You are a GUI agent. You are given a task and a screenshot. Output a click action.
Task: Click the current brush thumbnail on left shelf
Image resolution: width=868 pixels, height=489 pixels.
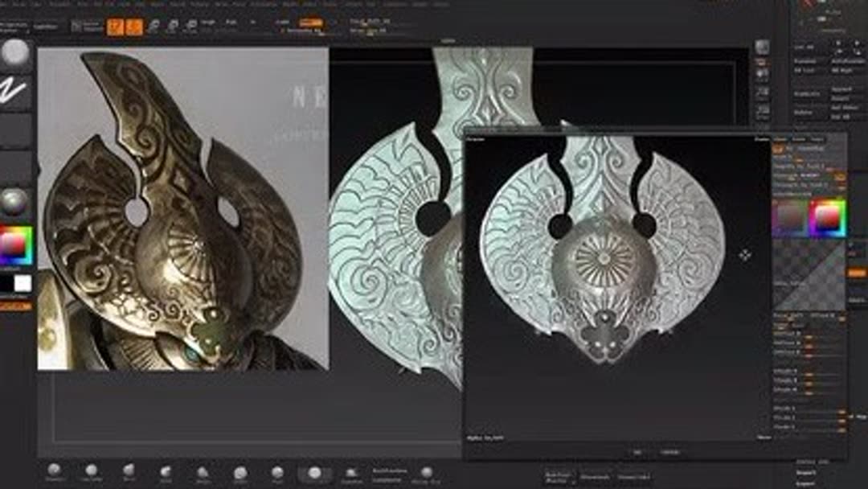point(14,55)
